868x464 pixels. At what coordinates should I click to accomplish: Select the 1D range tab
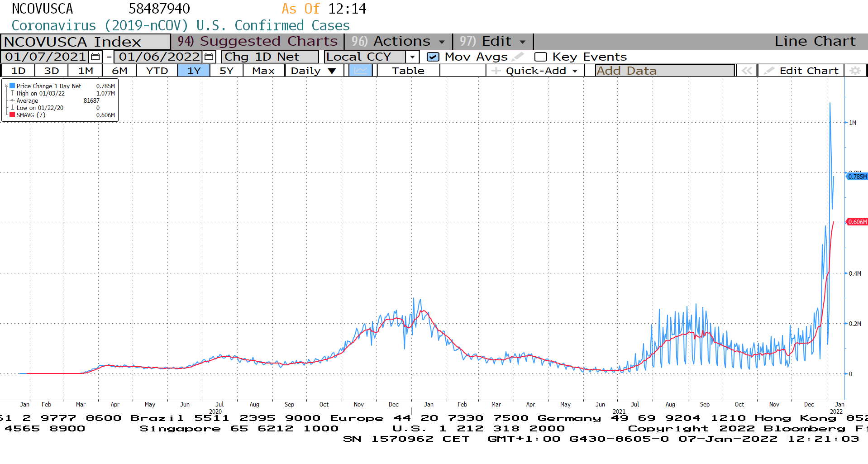click(x=18, y=71)
